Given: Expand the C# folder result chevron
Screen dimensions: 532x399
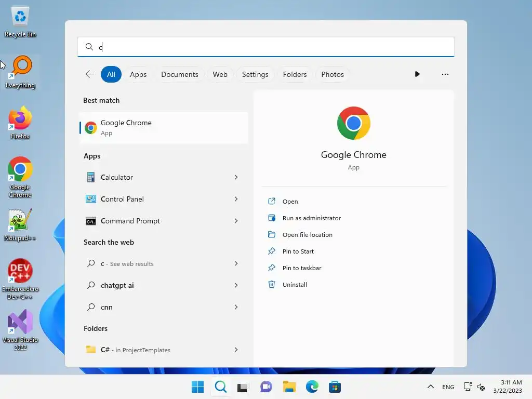Looking at the screenshot, I should click(236, 350).
